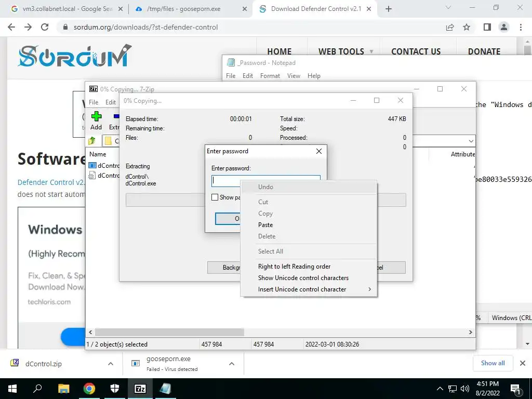
Task: Open Notepad Help menu
Action: click(x=314, y=76)
